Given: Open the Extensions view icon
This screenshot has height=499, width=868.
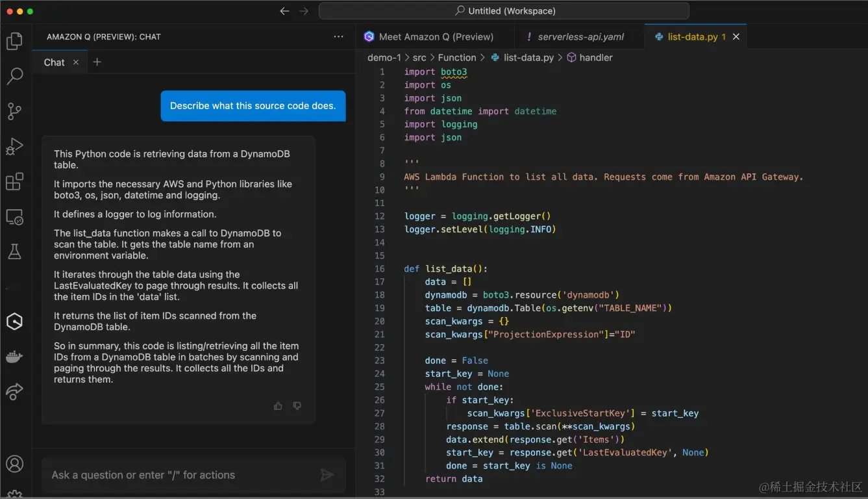Looking at the screenshot, I should coord(14,182).
